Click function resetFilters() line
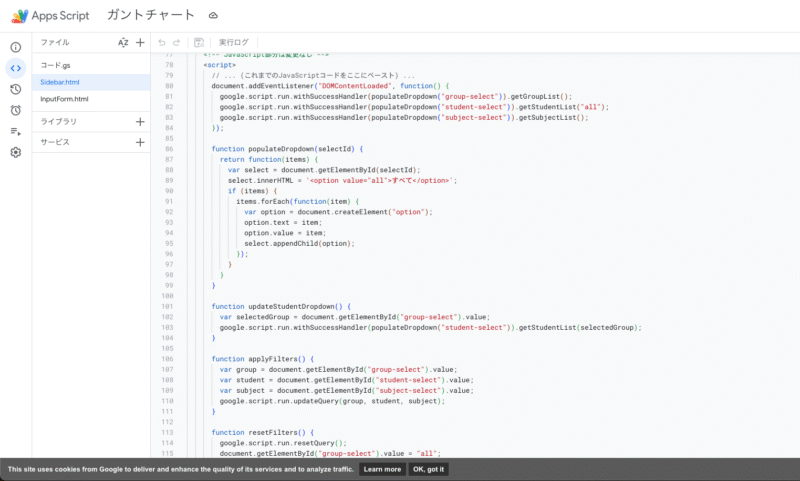Image resolution: width=800 pixels, height=481 pixels. point(263,433)
